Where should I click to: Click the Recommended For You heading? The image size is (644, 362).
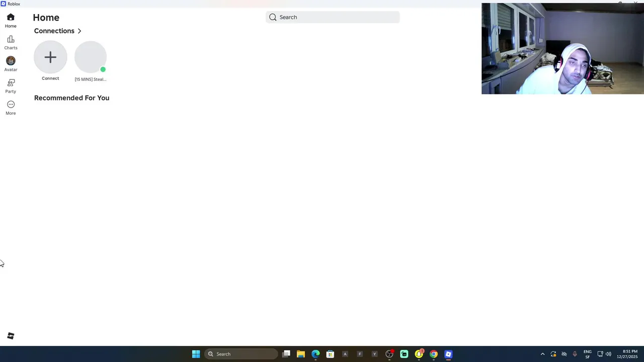click(x=71, y=98)
